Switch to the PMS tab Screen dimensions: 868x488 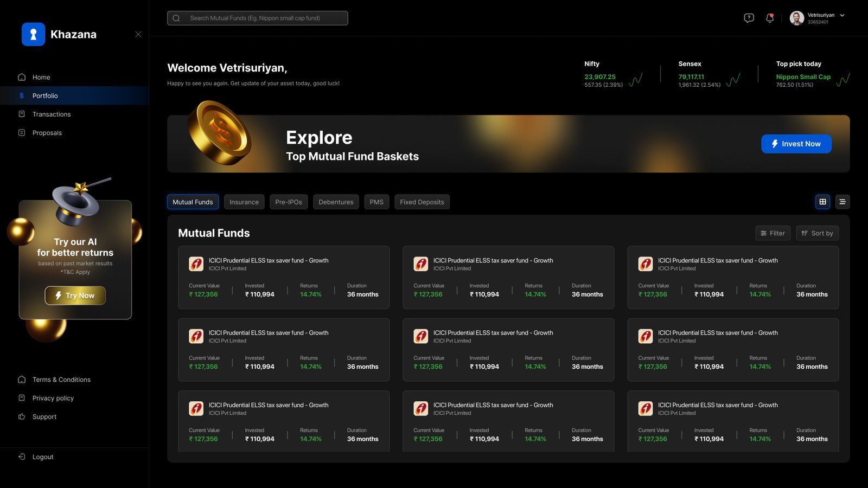[x=376, y=202]
